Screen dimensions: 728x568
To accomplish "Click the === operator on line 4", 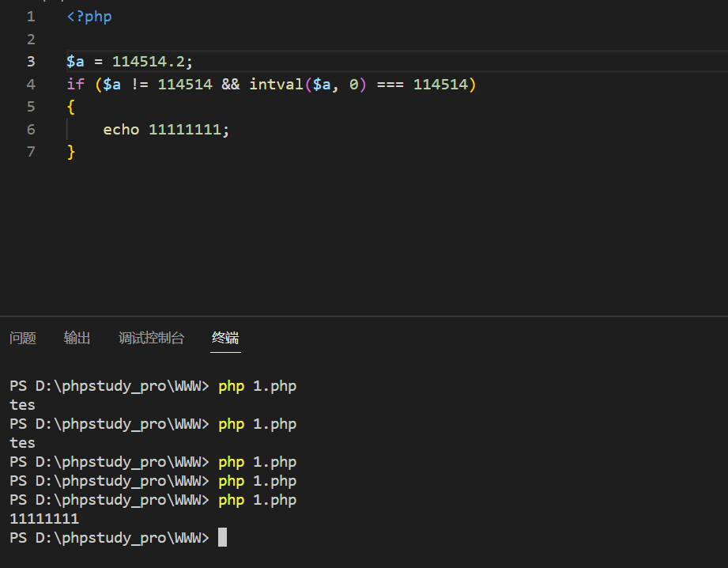I will 390,85.
